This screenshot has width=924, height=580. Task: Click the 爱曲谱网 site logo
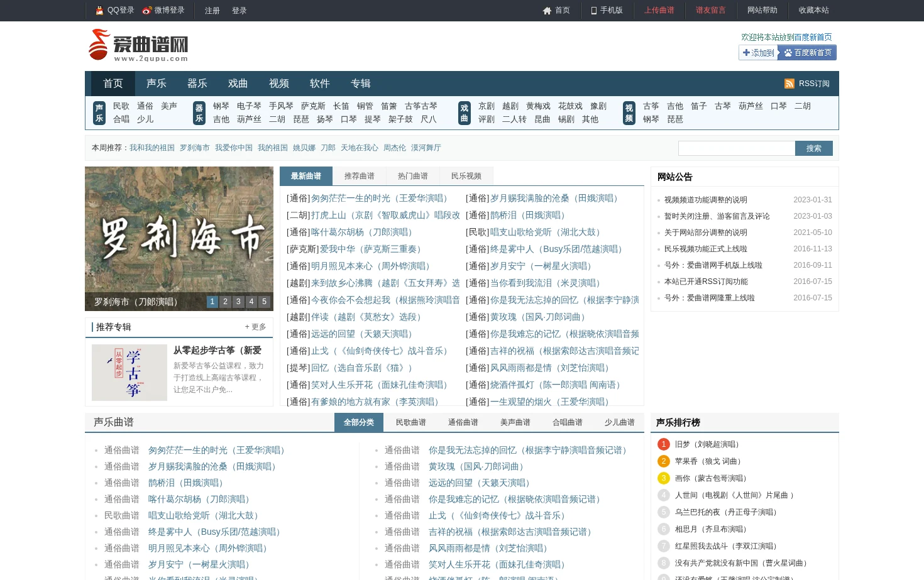click(x=138, y=45)
